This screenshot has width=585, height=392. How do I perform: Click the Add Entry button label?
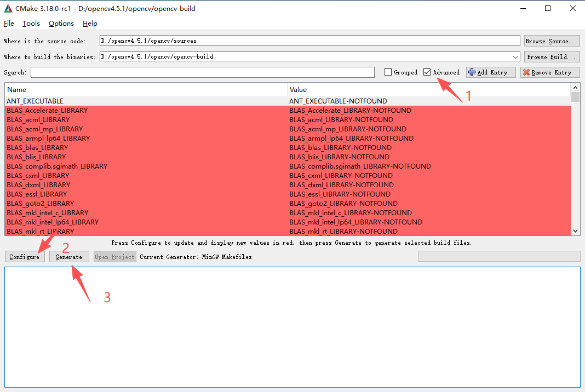click(492, 72)
